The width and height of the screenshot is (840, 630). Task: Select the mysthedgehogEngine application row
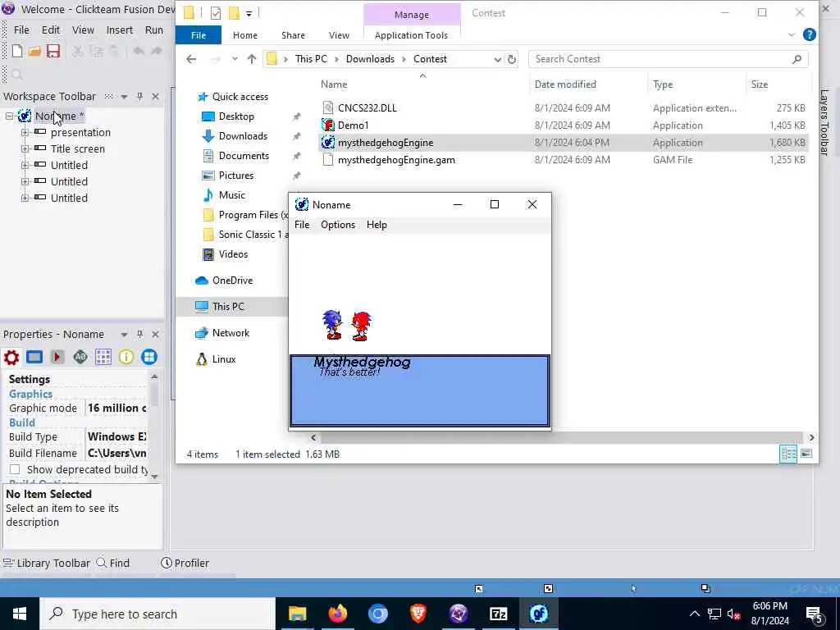tap(563, 143)
